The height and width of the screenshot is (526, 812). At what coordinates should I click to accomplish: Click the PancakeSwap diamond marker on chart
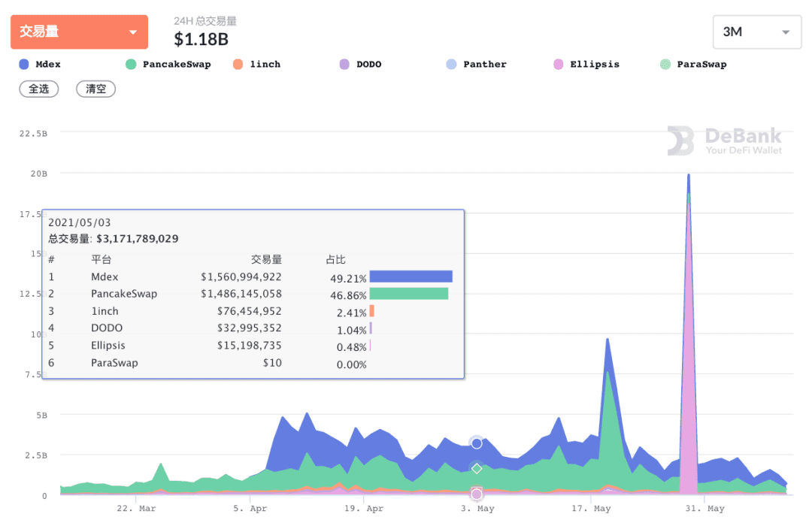click(477, 469)
